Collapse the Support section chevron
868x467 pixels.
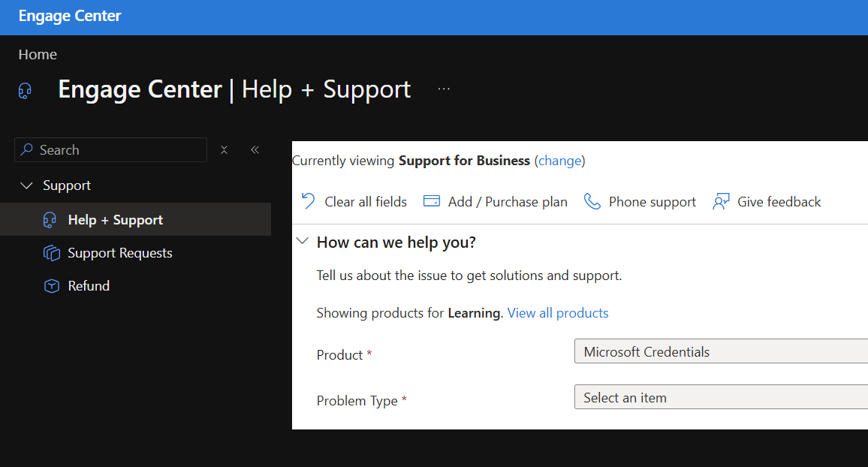(26, 185)
